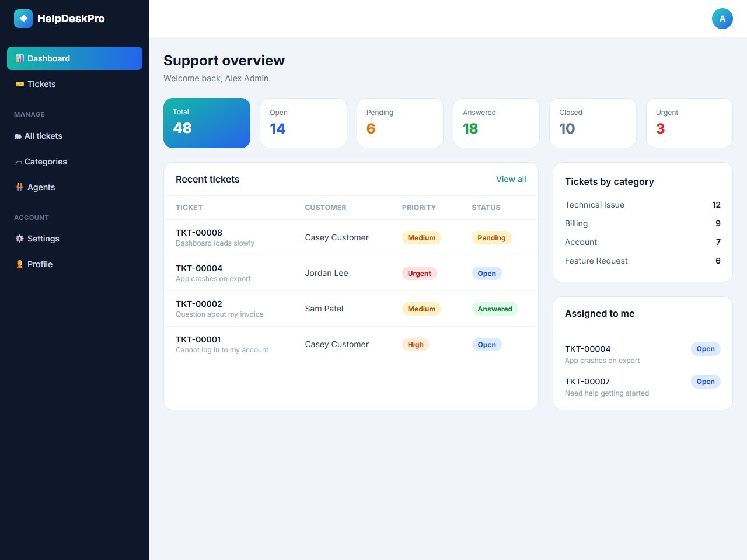Click View all recent tickets link
The image size is (747, 560).
pos(511,179)
